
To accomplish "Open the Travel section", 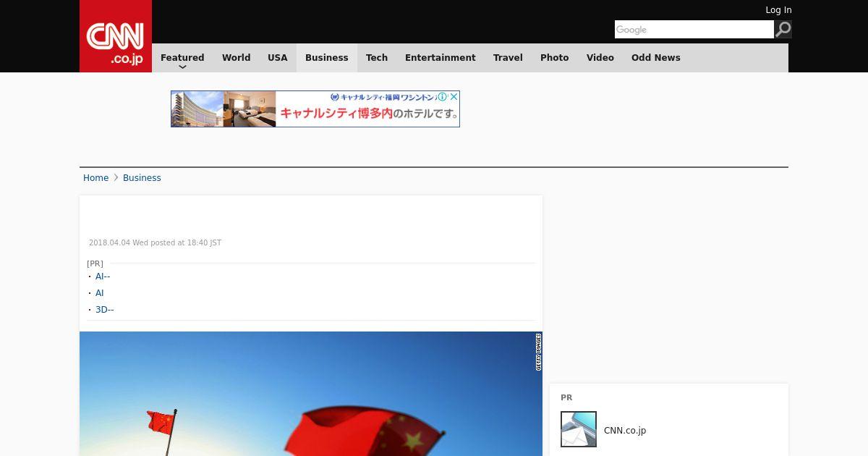I will click(508, 57).
